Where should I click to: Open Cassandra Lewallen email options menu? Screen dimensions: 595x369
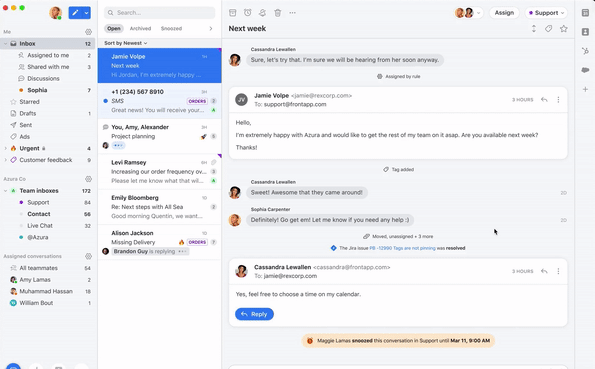click(x=558, y=271)
